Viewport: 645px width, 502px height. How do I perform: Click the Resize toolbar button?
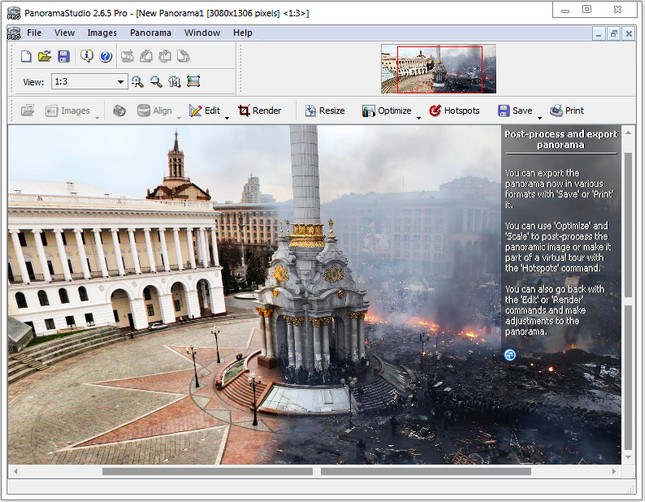pos(324,111)
